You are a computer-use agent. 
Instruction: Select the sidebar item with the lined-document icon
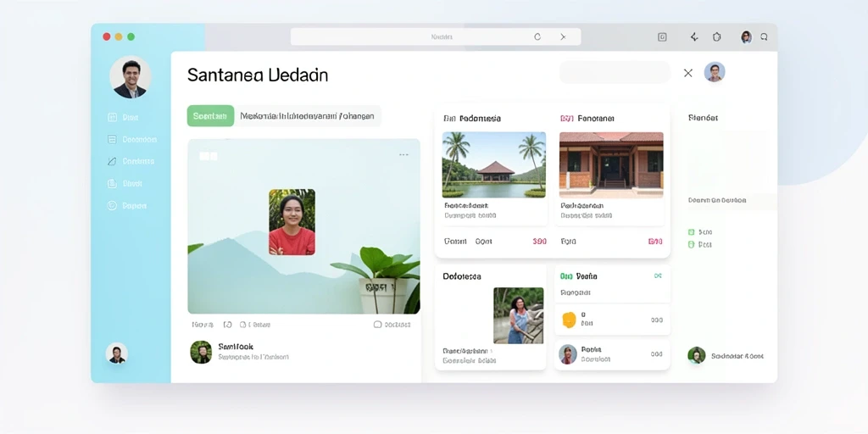(x=131, y=140)
